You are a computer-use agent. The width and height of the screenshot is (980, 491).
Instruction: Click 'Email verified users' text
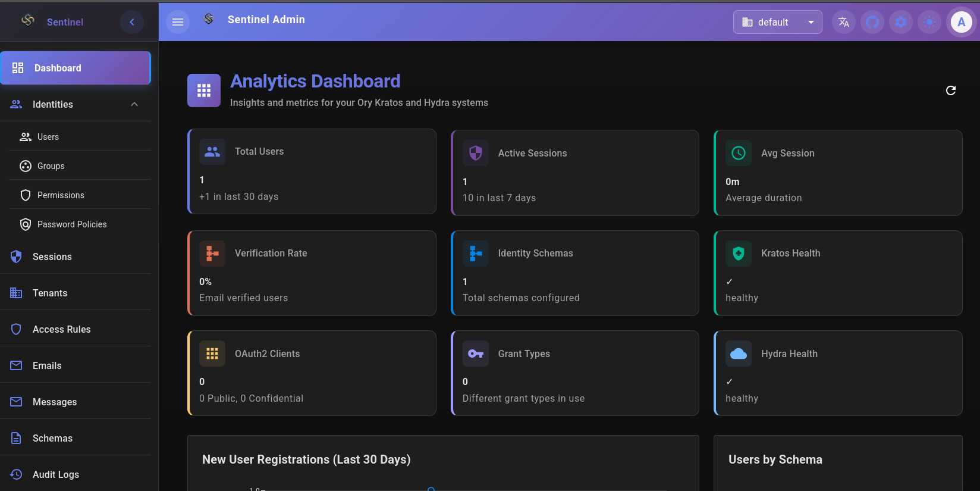pos(243,298)
